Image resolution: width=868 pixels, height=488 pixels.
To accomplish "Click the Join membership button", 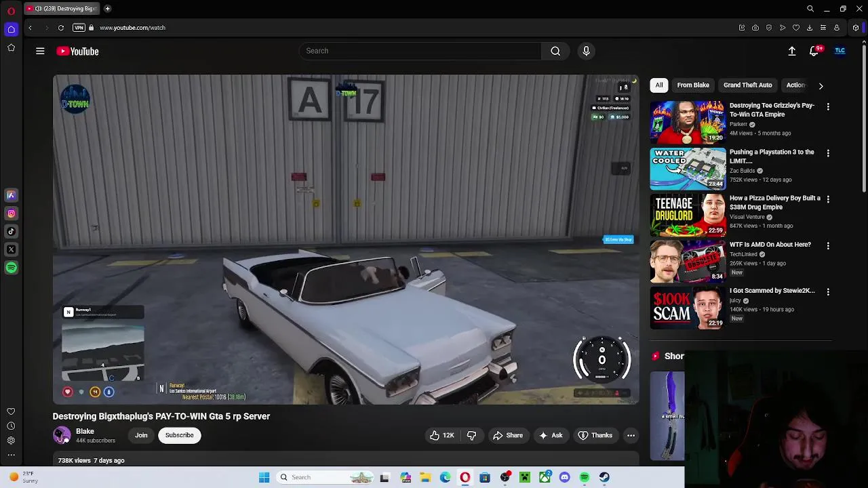I will (x=141, y=435).
